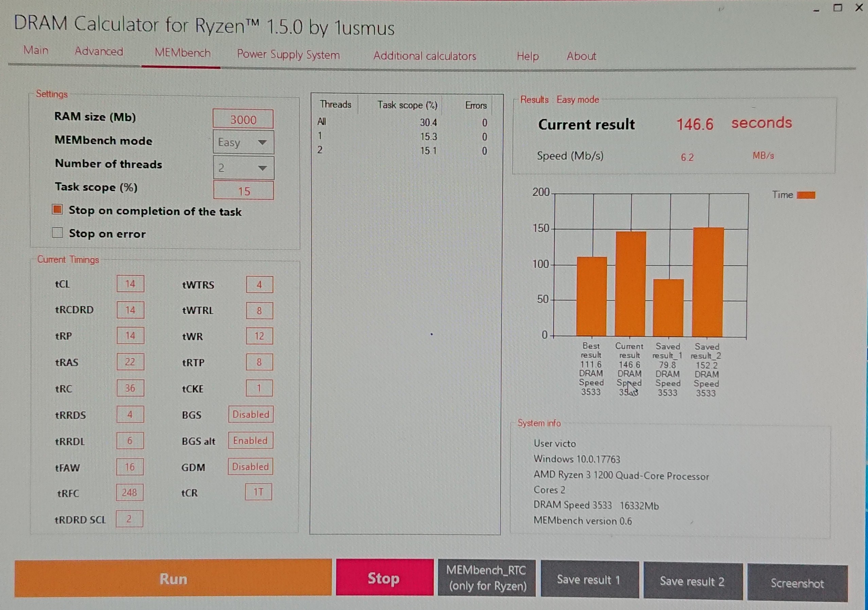The height and width of the screenshot is (610, 868).
Task: Click the Task scope (%) input field
Action: coord(244,191)
